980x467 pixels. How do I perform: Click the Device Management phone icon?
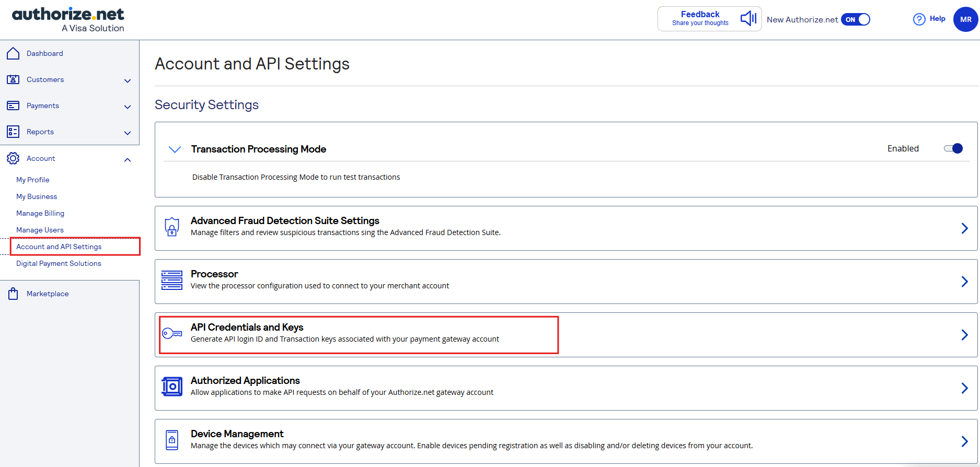171,440
